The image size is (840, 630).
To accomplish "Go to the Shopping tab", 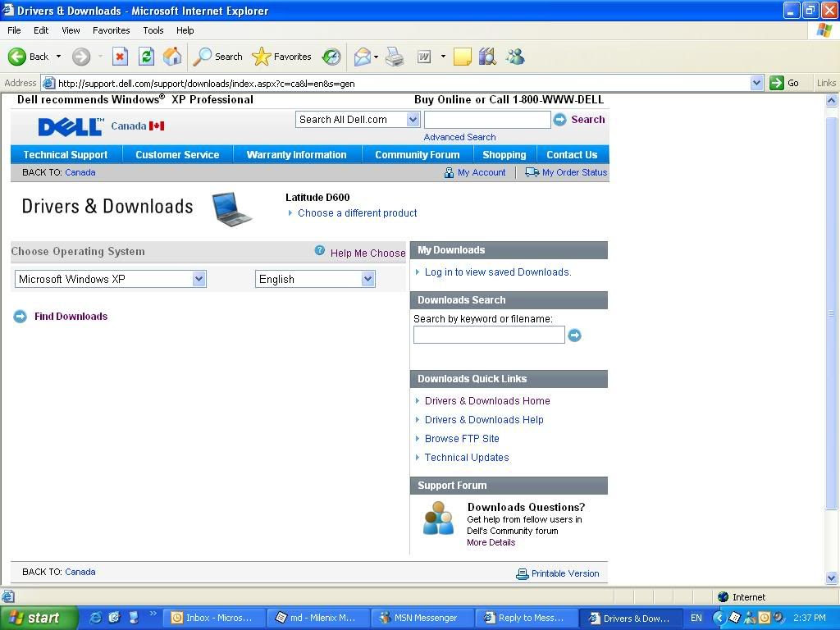I will 504,155.
